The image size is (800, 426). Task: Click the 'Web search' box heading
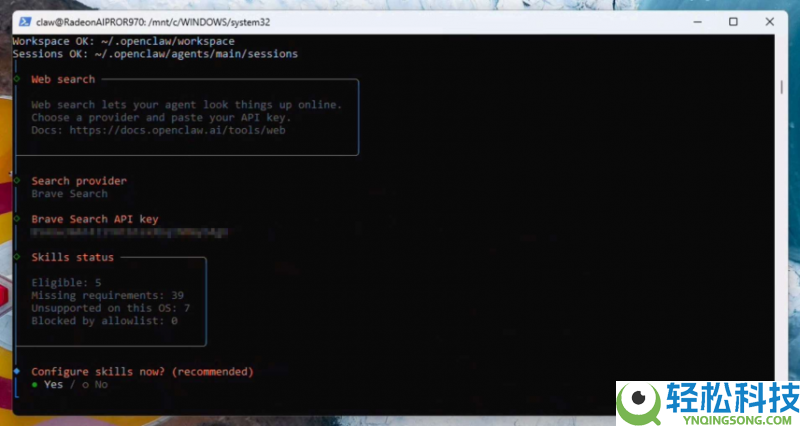coord(63,80)
